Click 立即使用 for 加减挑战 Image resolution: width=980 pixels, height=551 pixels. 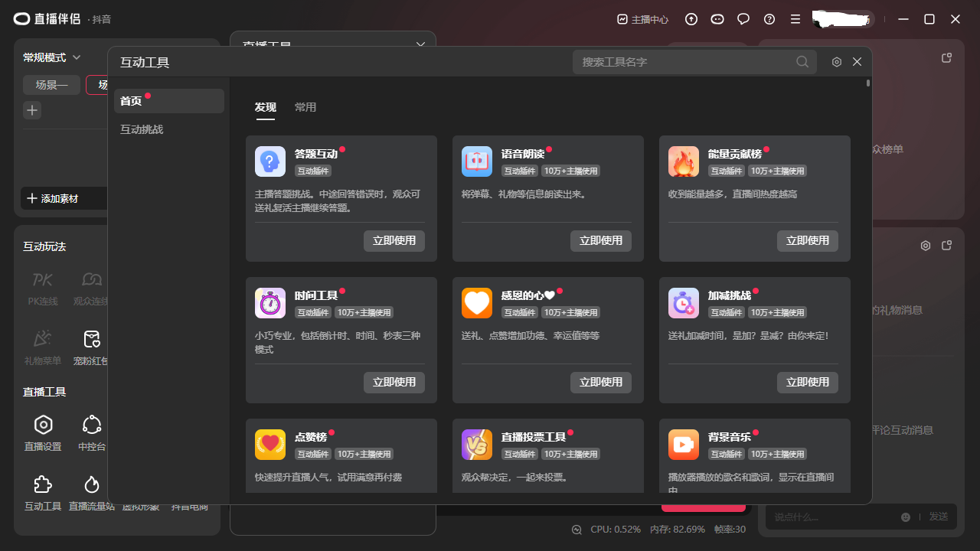pos(808,382)
